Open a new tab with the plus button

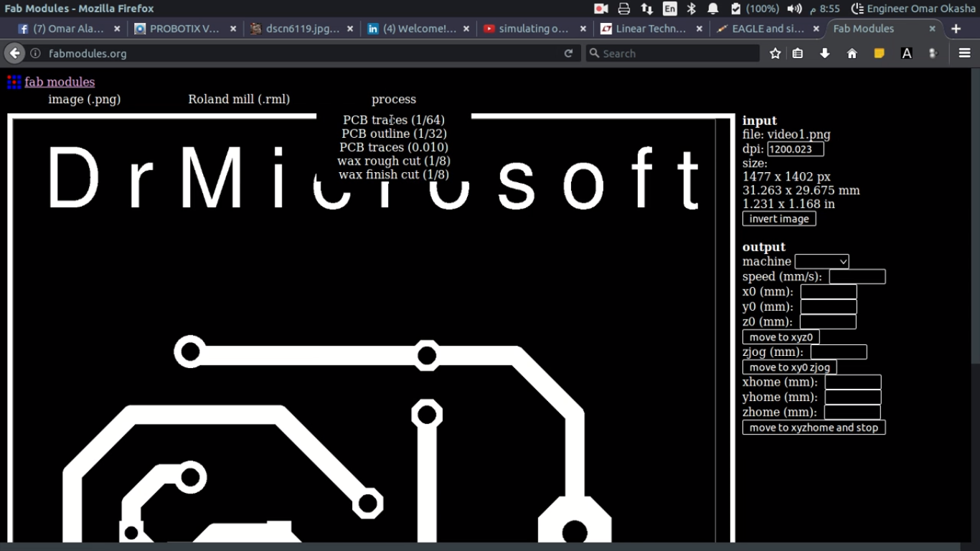[x=956, y=29]
